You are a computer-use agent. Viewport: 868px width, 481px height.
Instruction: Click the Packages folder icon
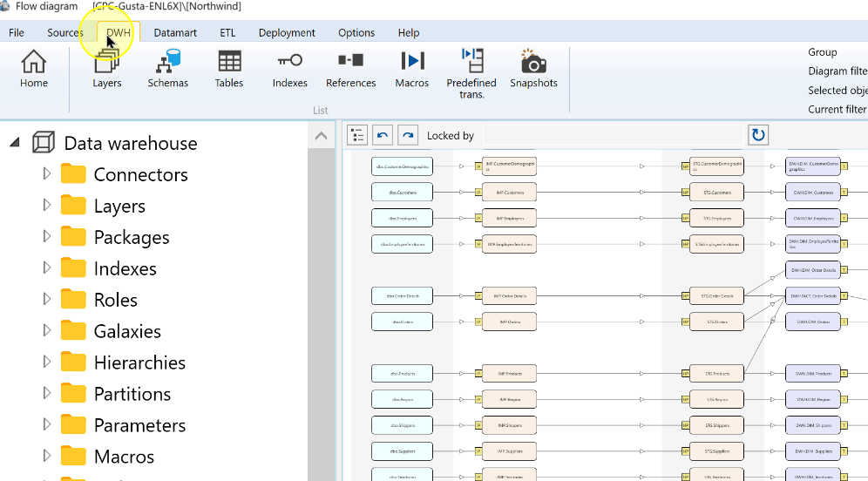pos(73,236)
